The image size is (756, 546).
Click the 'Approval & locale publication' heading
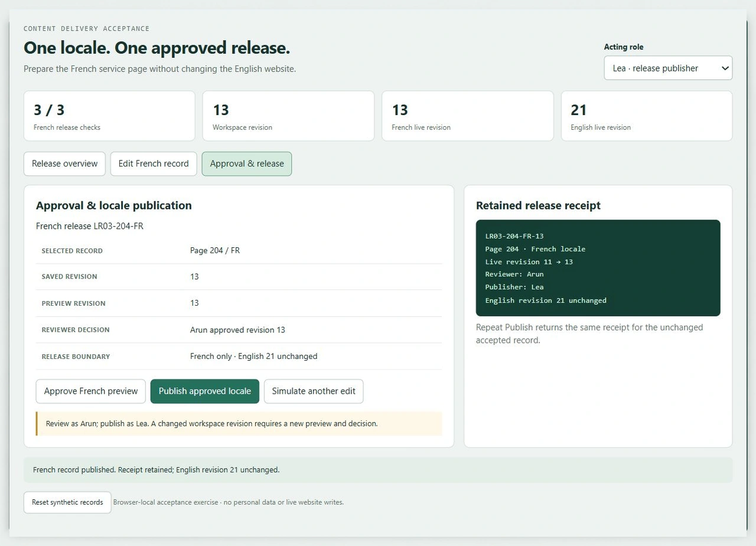click(114, 205)
